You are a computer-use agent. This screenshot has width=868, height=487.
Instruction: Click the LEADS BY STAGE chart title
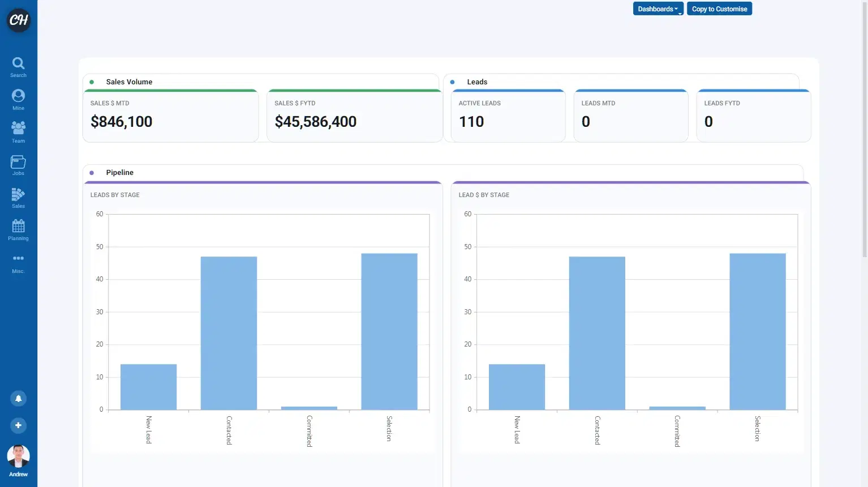[115, 195]
